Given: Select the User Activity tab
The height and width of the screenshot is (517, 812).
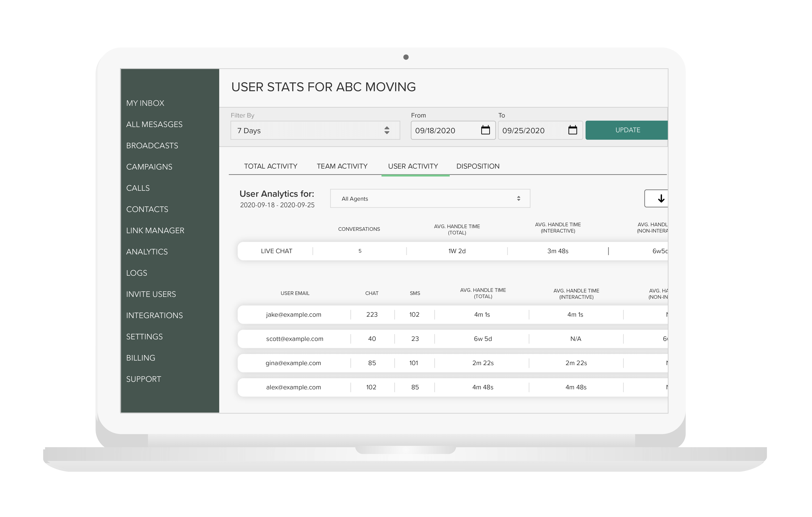Looking at the screenshot, I should tap(413, 166).
